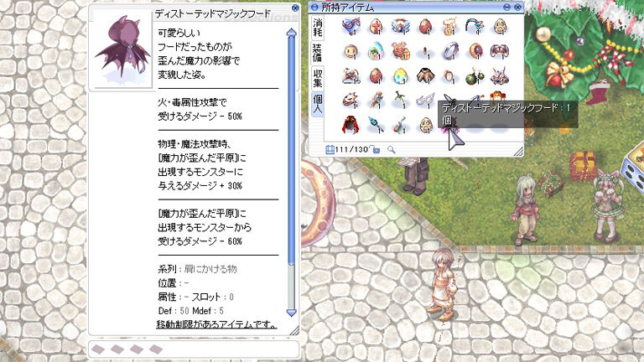644x362 pixels.
Task: Select the blue-tipped spear item
Action: tap(376, 125)
